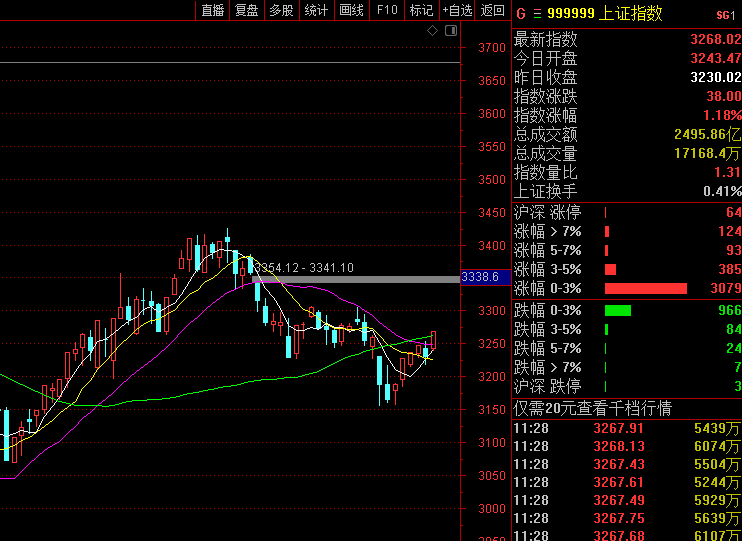Open the green list icon in header
This screenshot has height=541, width=742.
(537, 14)
